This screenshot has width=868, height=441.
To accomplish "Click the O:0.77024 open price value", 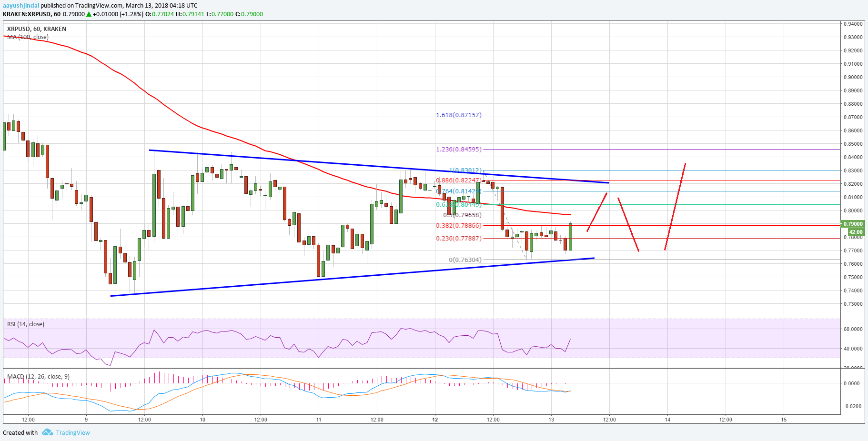I will pos(160,14).
